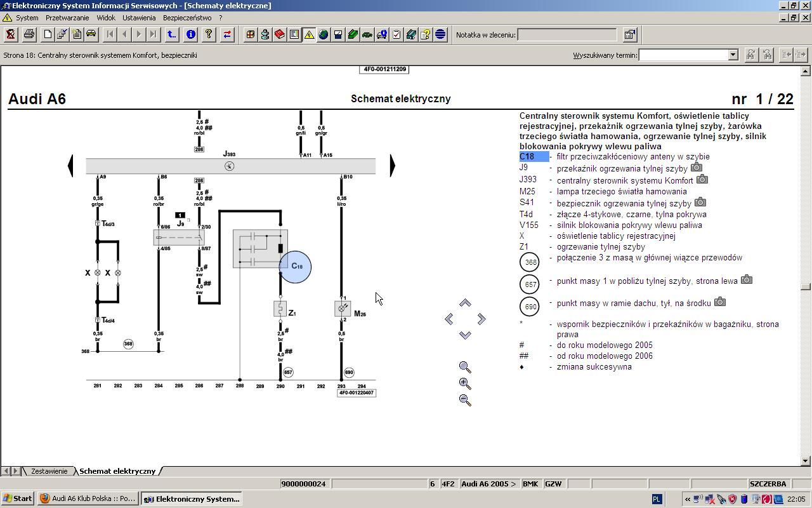Click the clipboard checklist toolbar icon

[x=396, y=34]
